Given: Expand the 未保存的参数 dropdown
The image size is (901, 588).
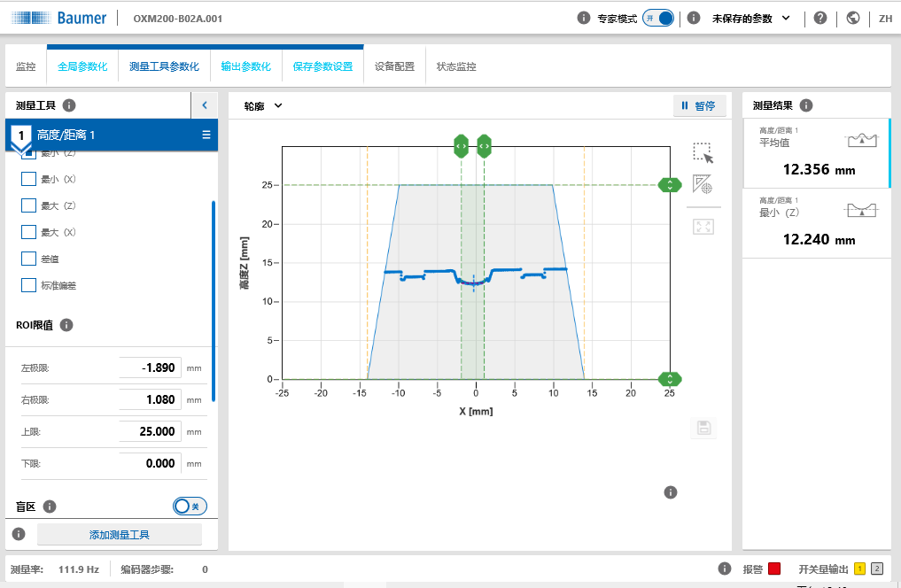Looking at the screenshot, I should pos(751,18).
